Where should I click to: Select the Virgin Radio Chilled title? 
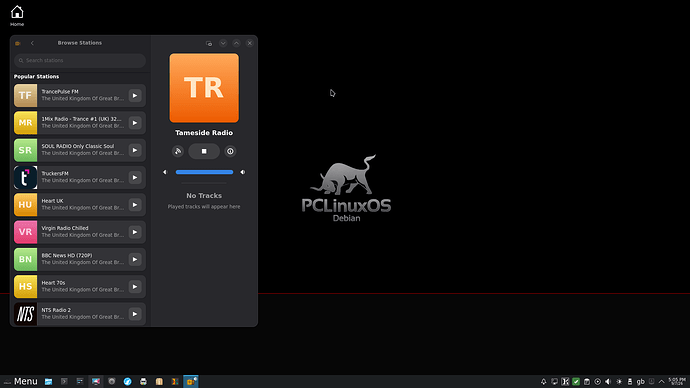65,228
